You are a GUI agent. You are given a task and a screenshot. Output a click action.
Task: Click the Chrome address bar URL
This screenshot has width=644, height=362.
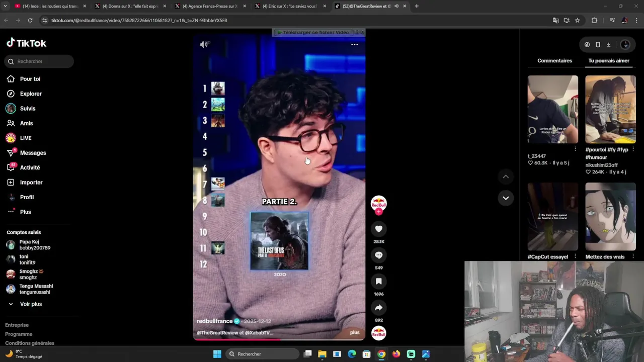coord(139,21)
